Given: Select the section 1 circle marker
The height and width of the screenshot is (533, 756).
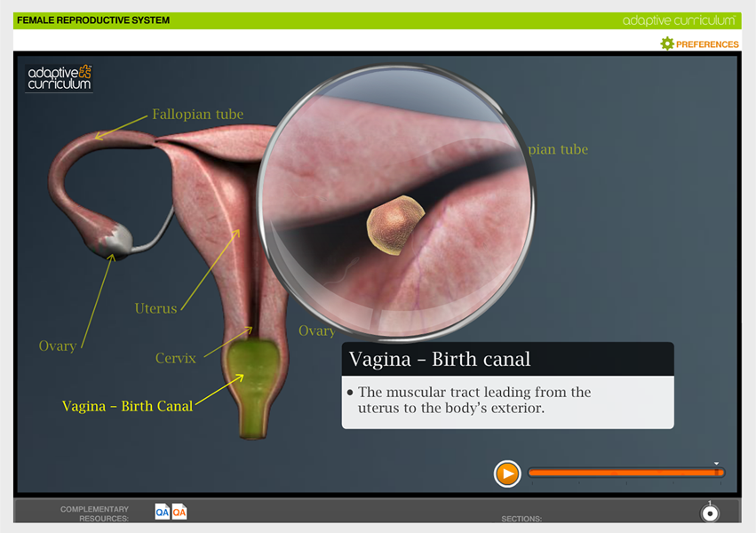Looking at the screenshot, I should click(709, 513).
